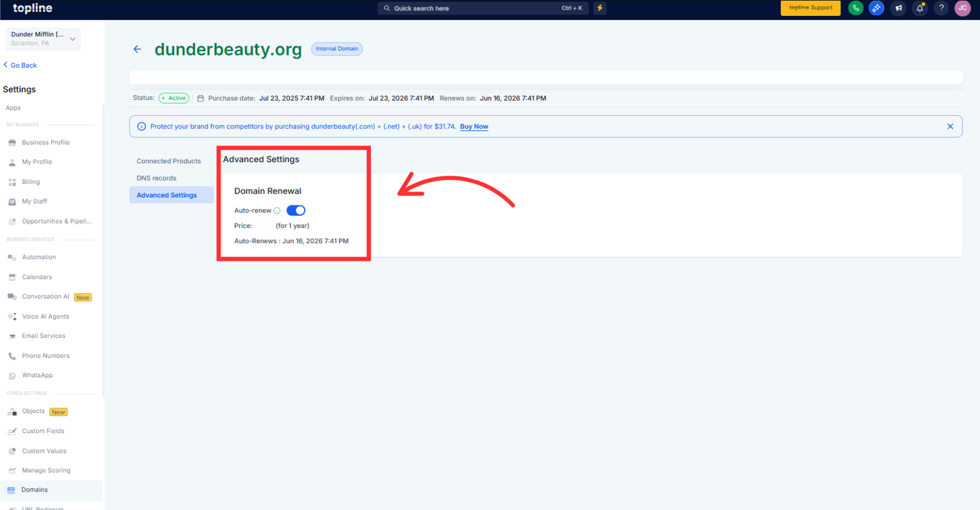Click the Buy Now link
Screen dimensions: 980x510
pyautogui.click(x=474, y=127)
